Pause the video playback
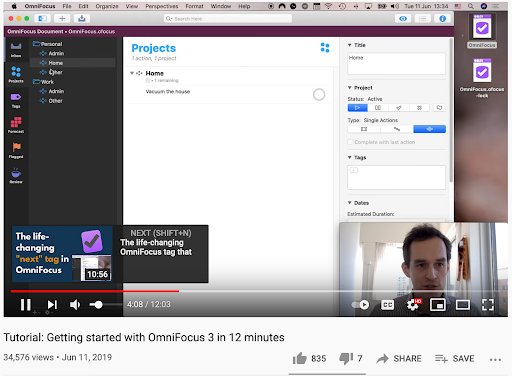Screen dimensions: 512x376 (x=26, y=304)
